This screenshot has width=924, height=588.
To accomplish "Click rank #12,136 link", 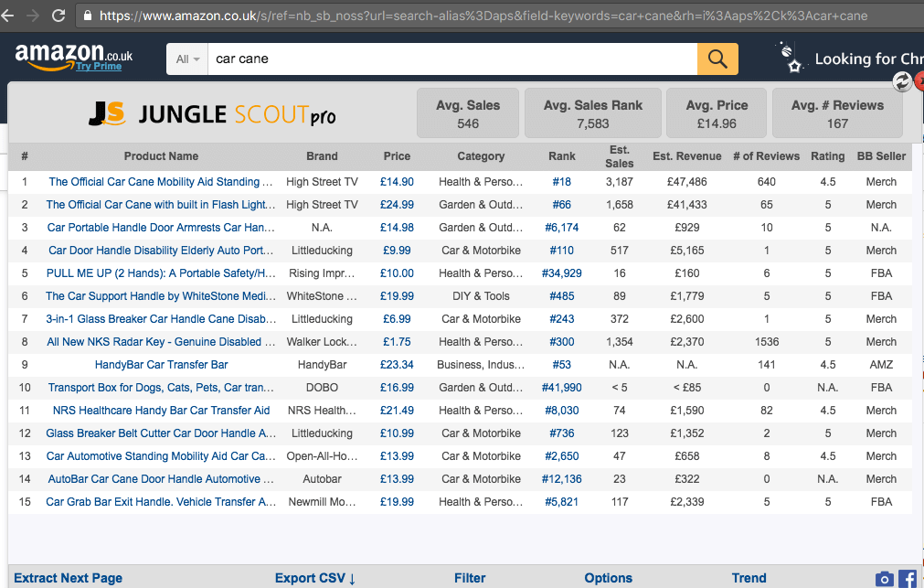I will pyautogui.click(x=561, y=479).
